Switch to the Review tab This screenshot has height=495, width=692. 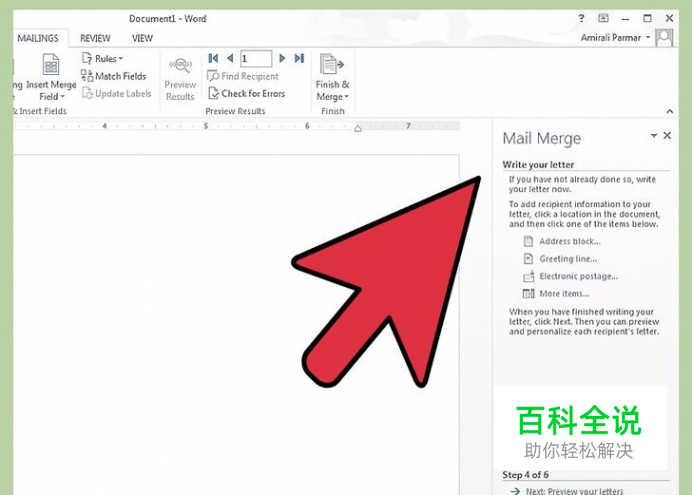point(95,38)
